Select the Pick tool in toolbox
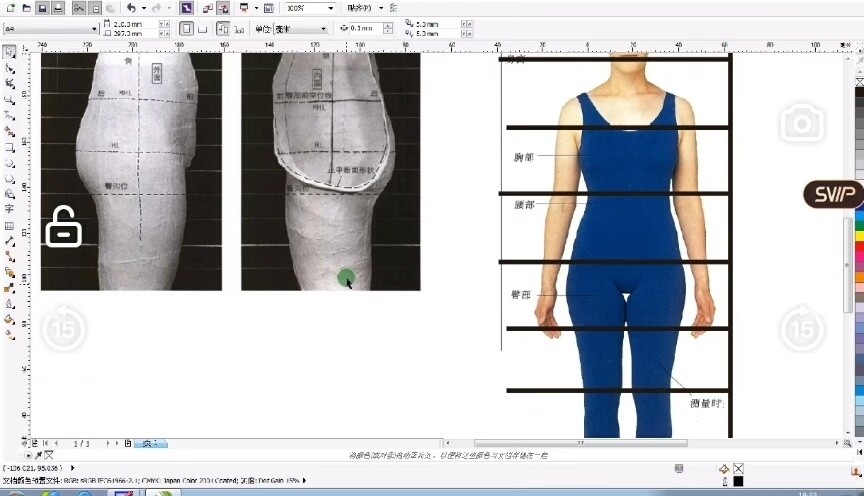Image resolution: width=864 pixels, height=496 pixels. [x=9, y=52]
